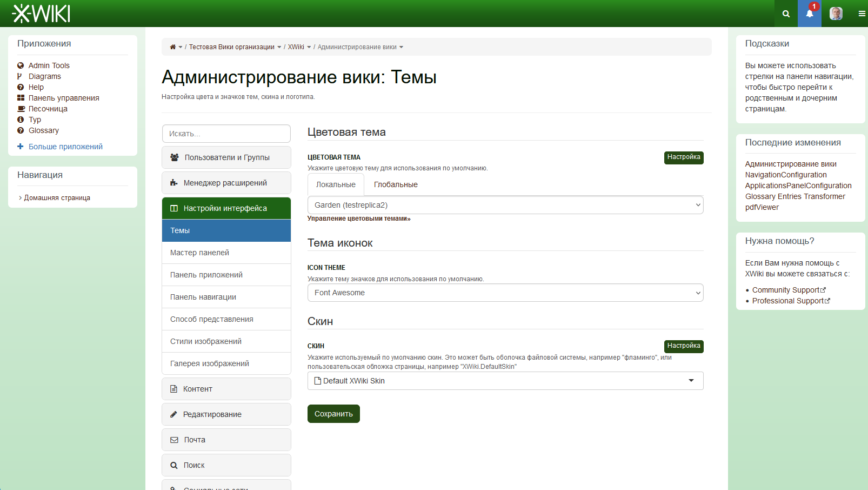Open Администрирование вики recent change

click(791, 164)
